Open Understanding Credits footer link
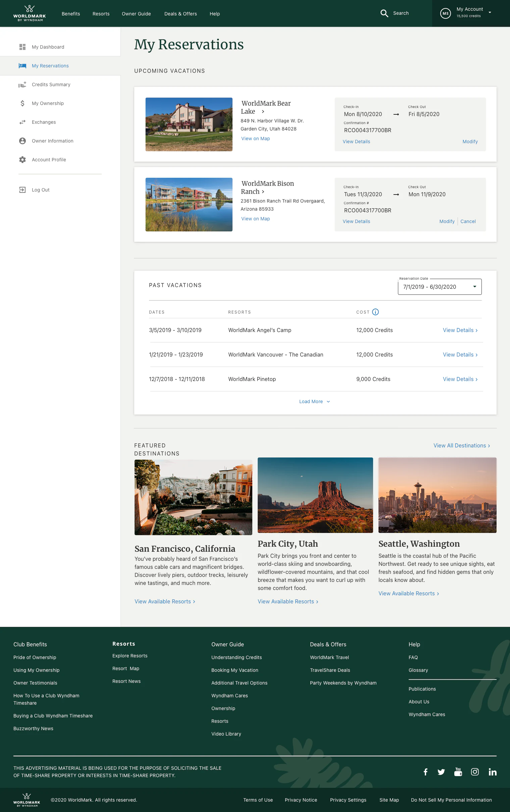 point(237,657)
